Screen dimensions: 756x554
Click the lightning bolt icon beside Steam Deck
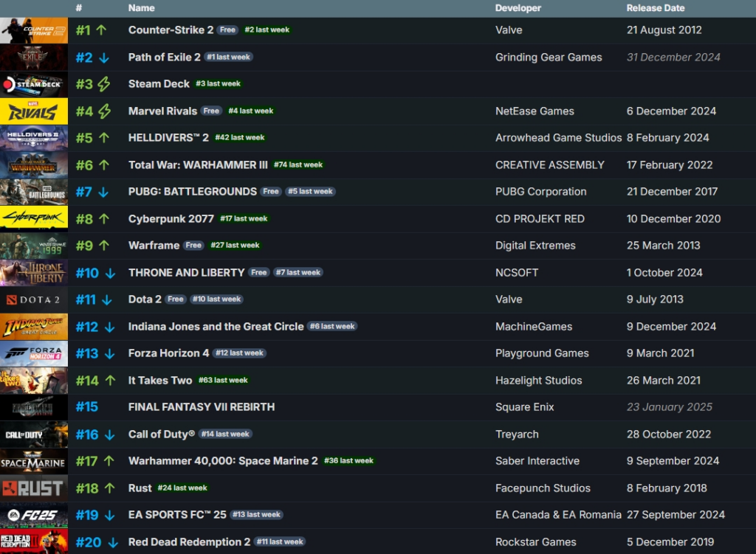coord(105,84)
